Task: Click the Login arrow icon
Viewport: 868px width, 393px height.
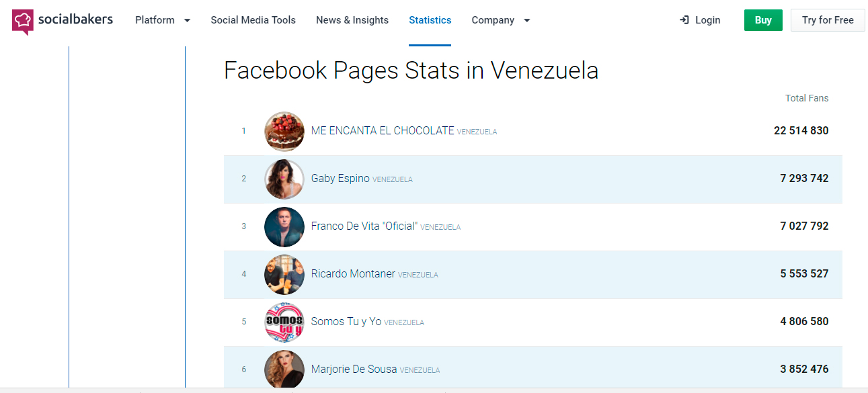Action: click(x=684, y=20)
